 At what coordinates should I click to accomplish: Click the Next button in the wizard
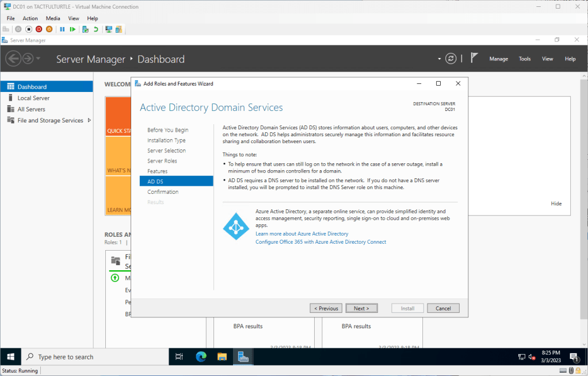pos(361,308)
